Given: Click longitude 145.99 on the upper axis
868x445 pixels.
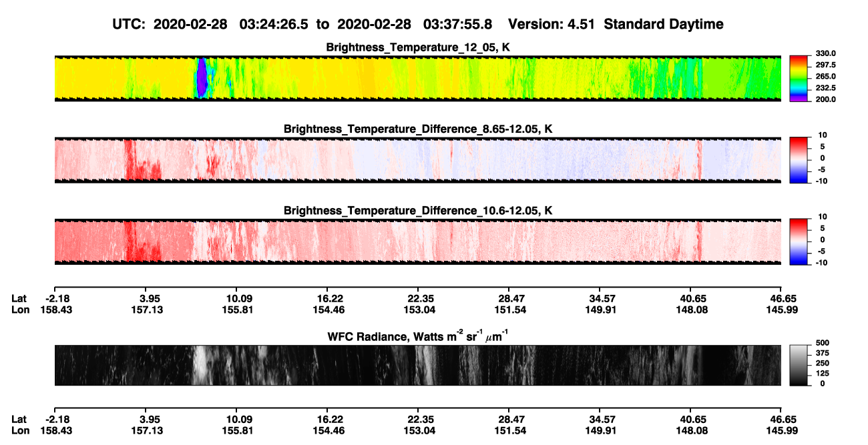Looking at the screenshot, I should [782, 310].
